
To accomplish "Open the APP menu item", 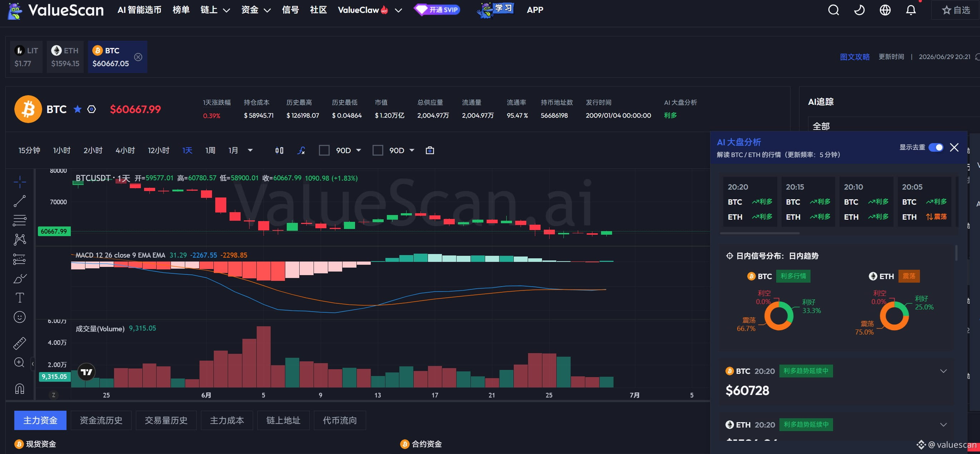I will click(535, 10).
